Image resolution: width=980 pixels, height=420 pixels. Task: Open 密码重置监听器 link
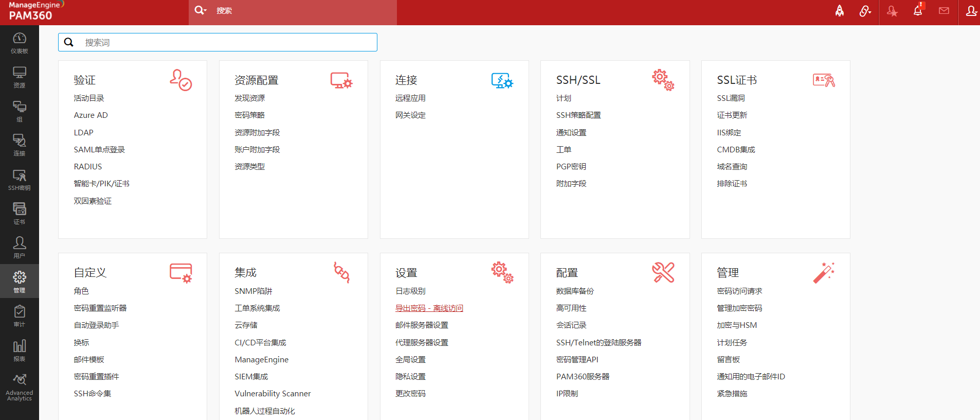[x=100, y=308]
